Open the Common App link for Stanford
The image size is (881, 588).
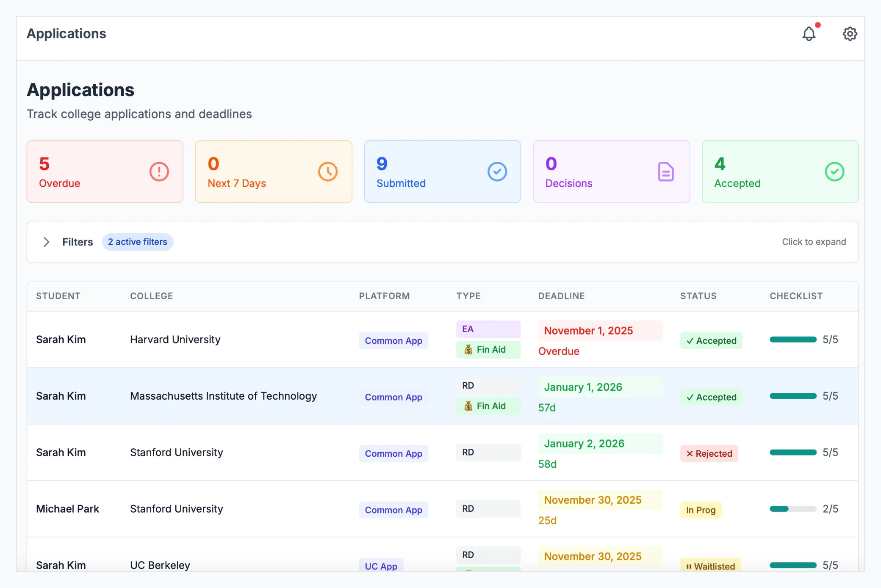pyautogui.click(x=393, y=453)
